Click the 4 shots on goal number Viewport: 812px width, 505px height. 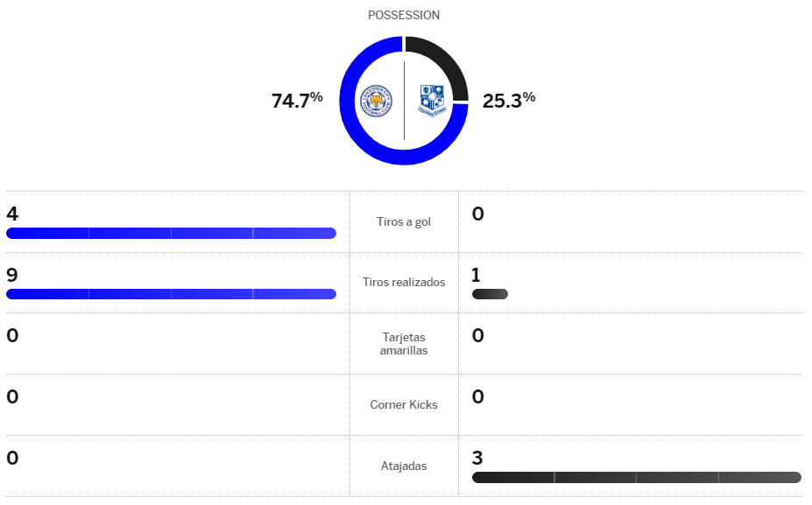(x=12, y=214)
